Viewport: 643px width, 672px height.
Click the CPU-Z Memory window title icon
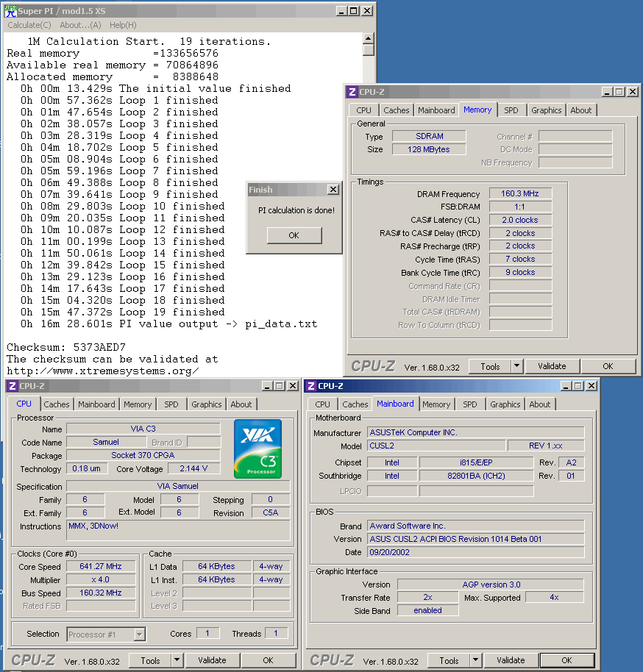click(352, 92)
